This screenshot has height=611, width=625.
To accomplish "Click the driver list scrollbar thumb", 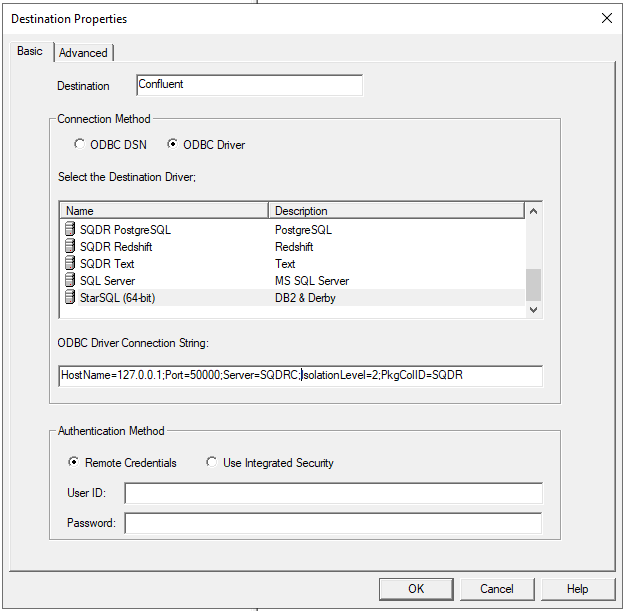I will pos(534,284).
